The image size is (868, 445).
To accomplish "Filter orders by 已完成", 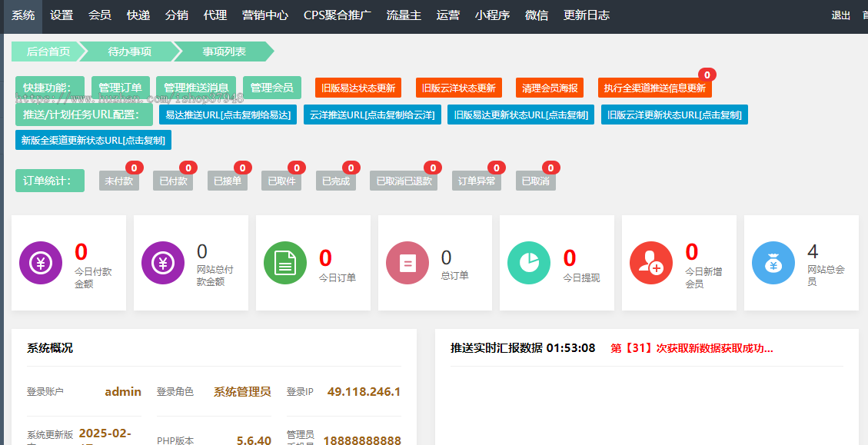I will point(336,181).
